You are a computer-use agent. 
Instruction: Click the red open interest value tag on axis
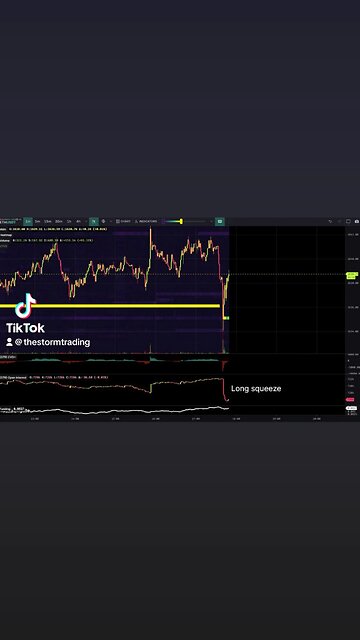click(350, 400)
